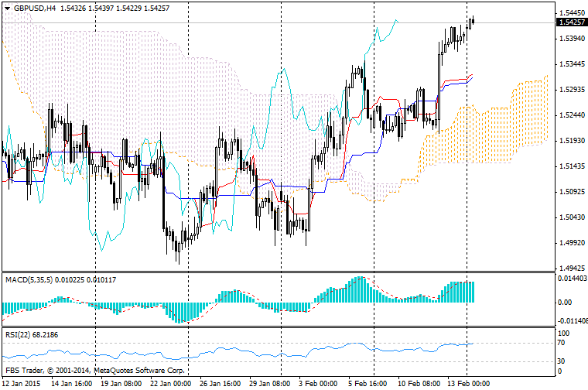Click price axis value 1.49920
The image size is (588, 390).
tap(572, 243)
